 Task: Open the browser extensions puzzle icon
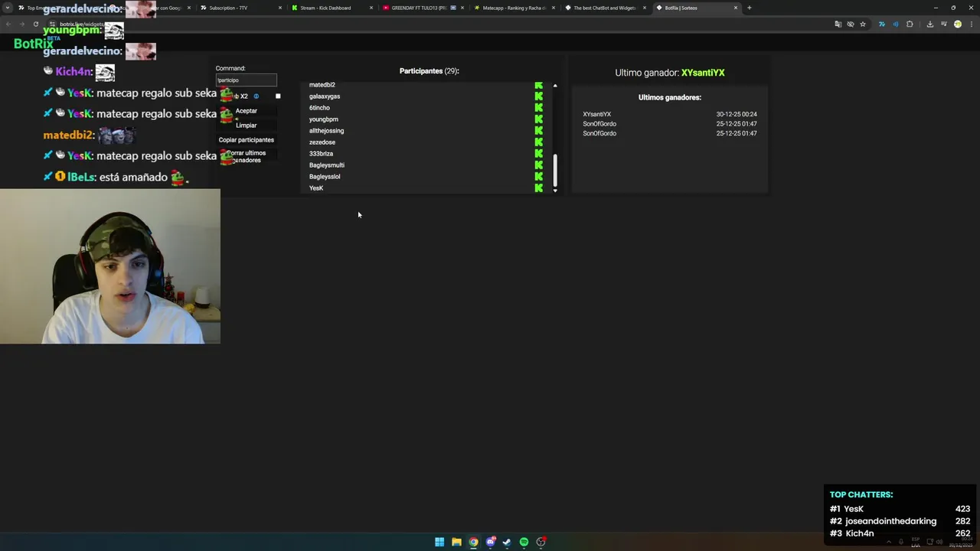point(910,24)
